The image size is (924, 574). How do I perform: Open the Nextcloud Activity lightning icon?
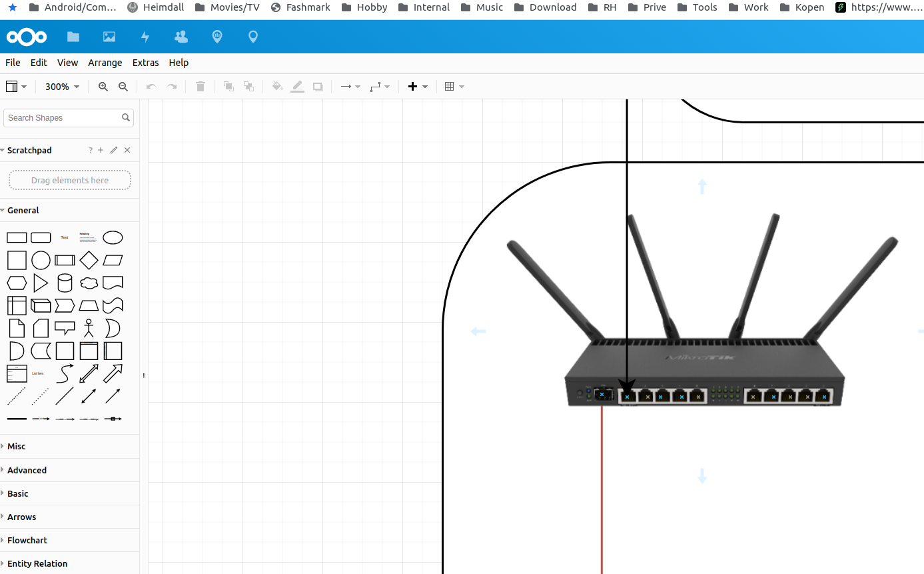coord(145,37)
